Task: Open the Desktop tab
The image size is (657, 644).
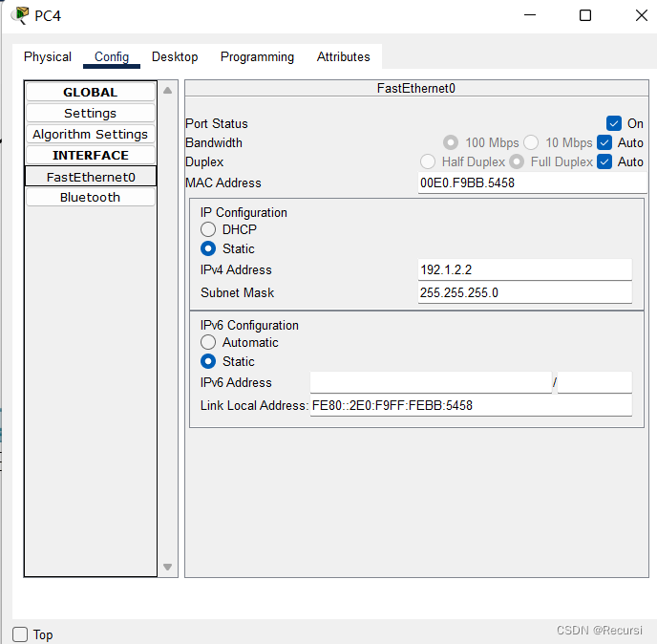Action: [175, 56]
